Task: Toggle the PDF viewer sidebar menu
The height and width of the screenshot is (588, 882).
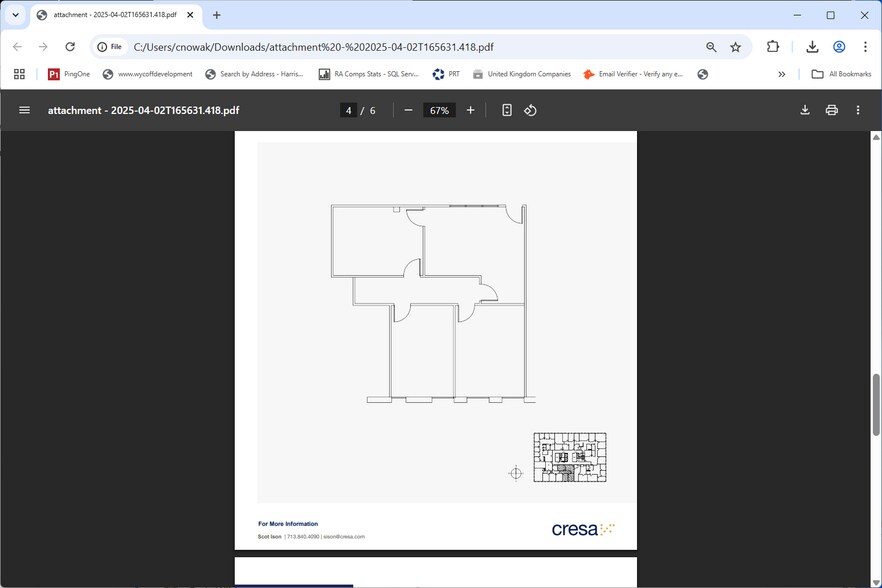Action: pos(24,110)
